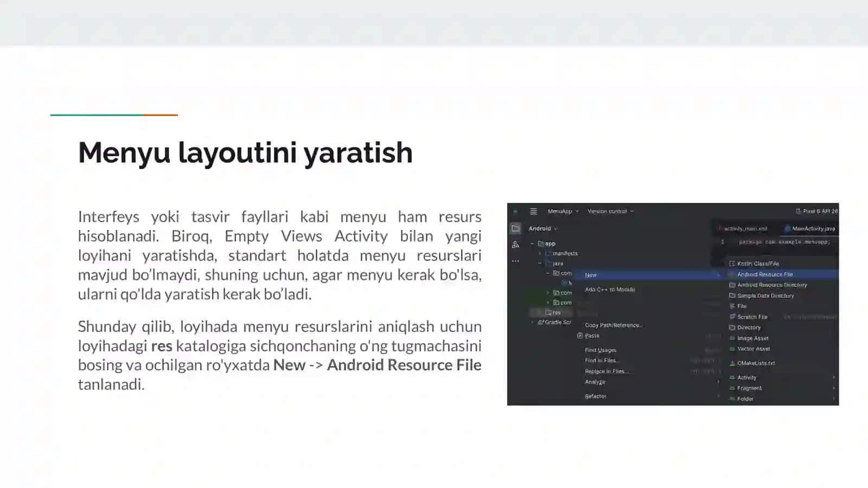Screen dimensions: 868x488
Task: Select the app module in tree
Action: 547,244
